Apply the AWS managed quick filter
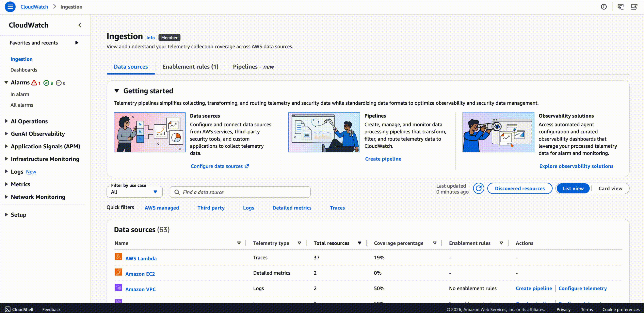The width and height of the screenshot is (644, 313). (162, 208)
